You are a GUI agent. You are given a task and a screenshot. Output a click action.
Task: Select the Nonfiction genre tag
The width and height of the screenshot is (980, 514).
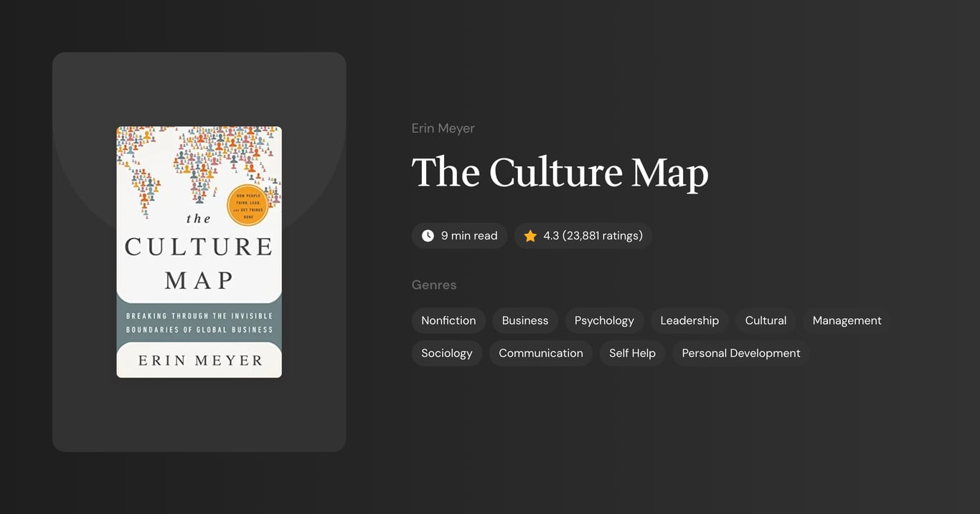[448, 320]
